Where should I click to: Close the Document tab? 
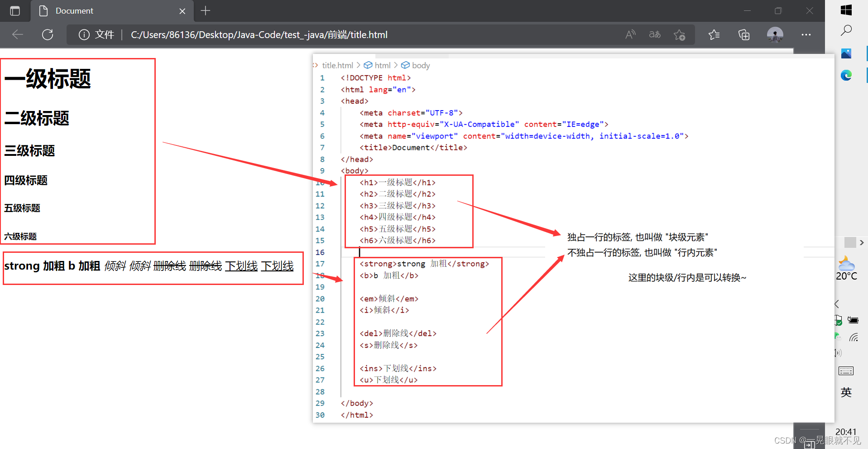click(x=182, y=11)
